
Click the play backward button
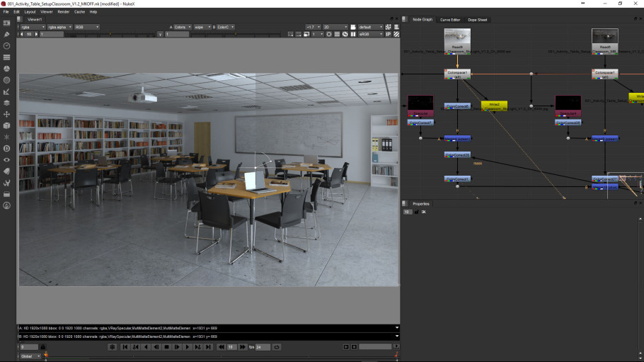tap(146, 347)
